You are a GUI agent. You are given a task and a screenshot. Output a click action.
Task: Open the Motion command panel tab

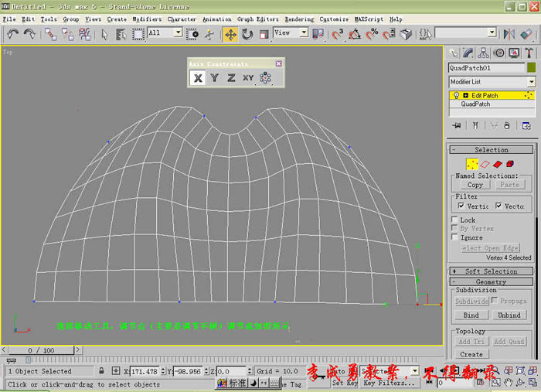point(499,53)
